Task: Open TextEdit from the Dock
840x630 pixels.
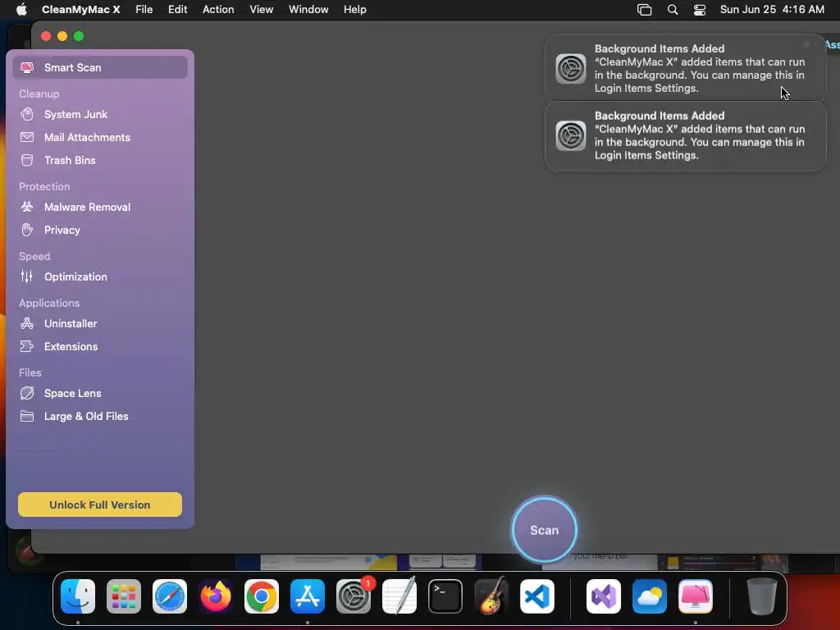Action: (399, 596)
